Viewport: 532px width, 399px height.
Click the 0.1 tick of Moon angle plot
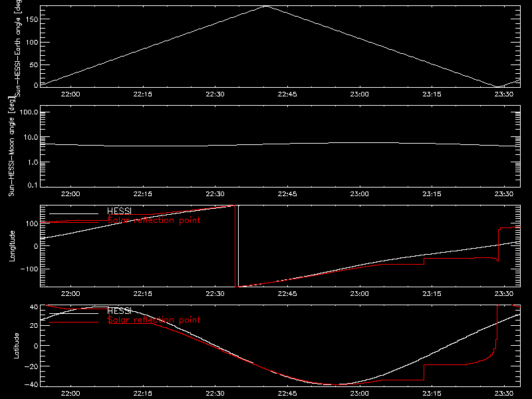(33, 185)
